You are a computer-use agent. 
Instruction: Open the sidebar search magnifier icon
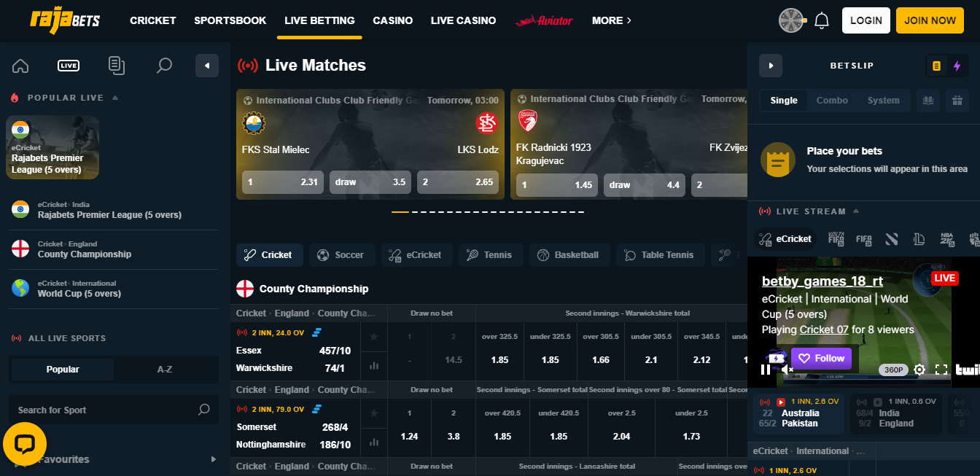[x=164, y=66]
